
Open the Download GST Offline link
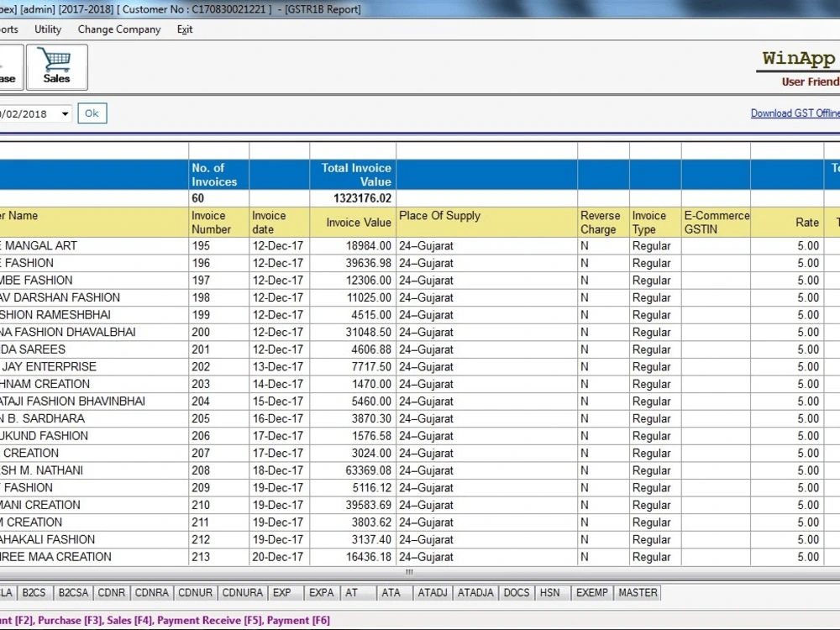[795, 113]
